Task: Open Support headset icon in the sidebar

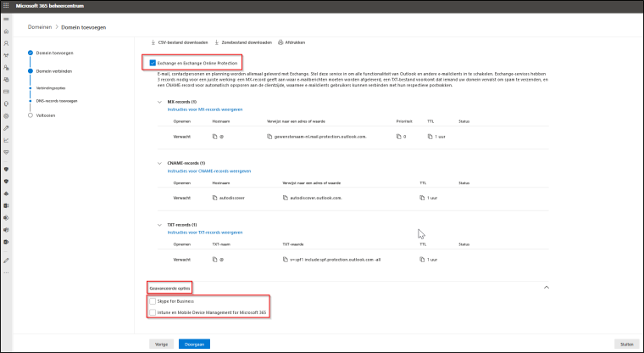Action: pyautogui.click(x=6, y=104)
